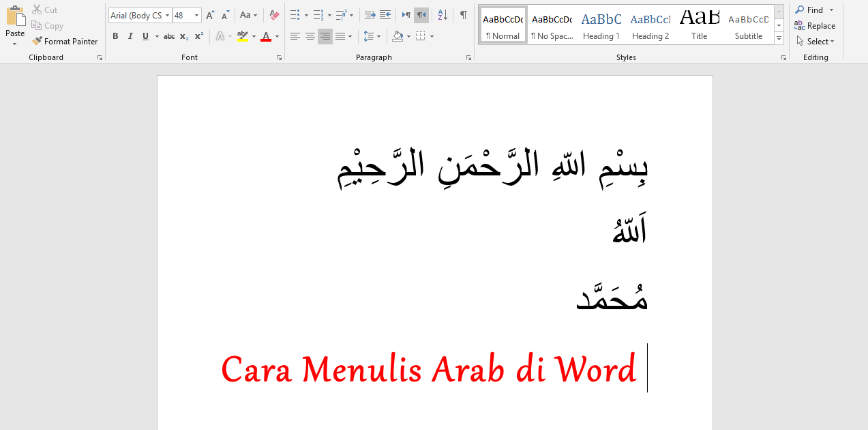Image resolution: width=868 pixels, height=430 pixels.
Task: Align text left
Action: 295,36
